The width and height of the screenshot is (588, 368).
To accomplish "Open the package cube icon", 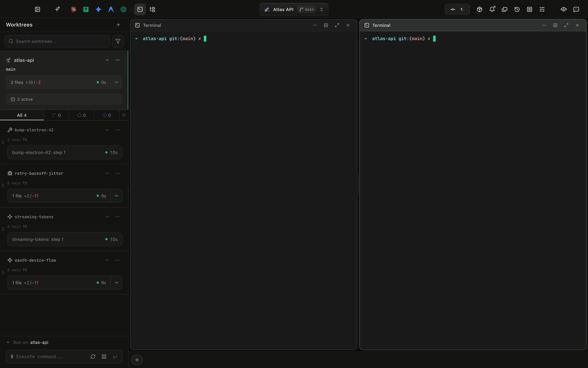I will pyautogui.click(x=479, y=10).
